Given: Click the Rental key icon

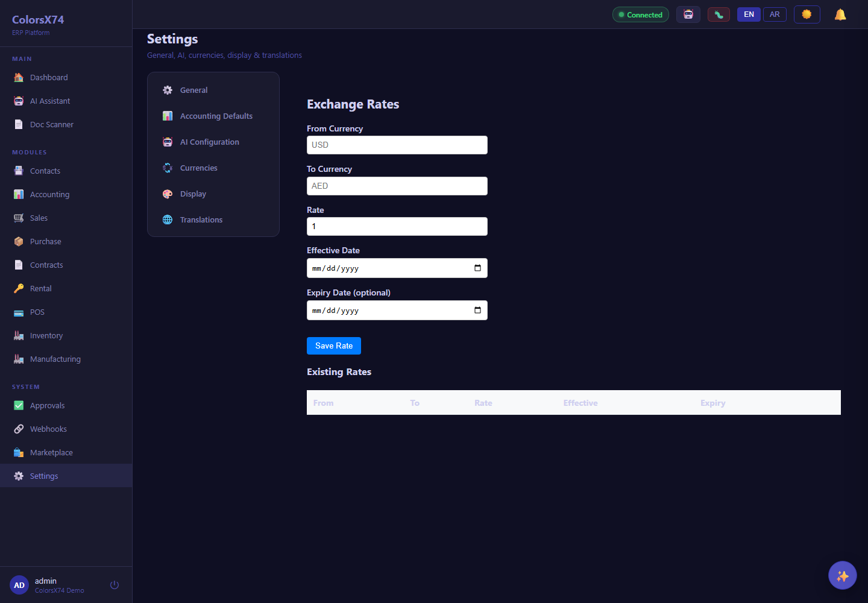Looking at the screenshot, I should pos(19,289).
